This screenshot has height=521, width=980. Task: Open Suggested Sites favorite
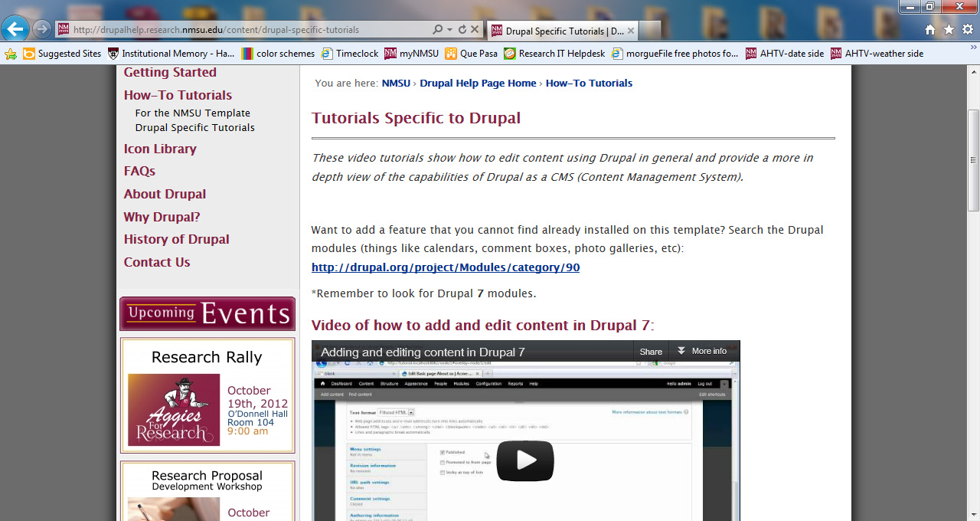62,54
